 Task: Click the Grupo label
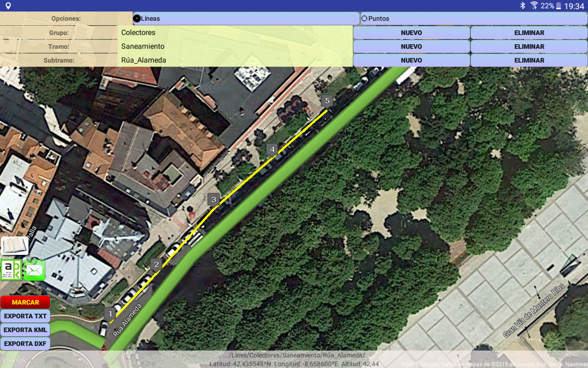coord(59,33)
